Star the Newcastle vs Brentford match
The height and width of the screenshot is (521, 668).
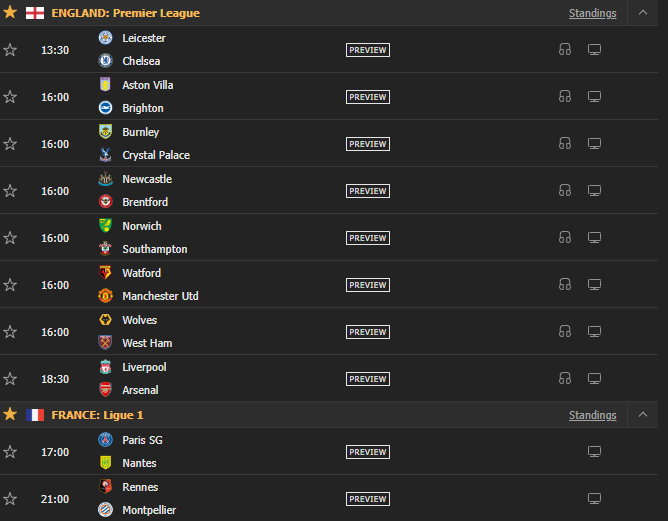(x=10, y=191)
